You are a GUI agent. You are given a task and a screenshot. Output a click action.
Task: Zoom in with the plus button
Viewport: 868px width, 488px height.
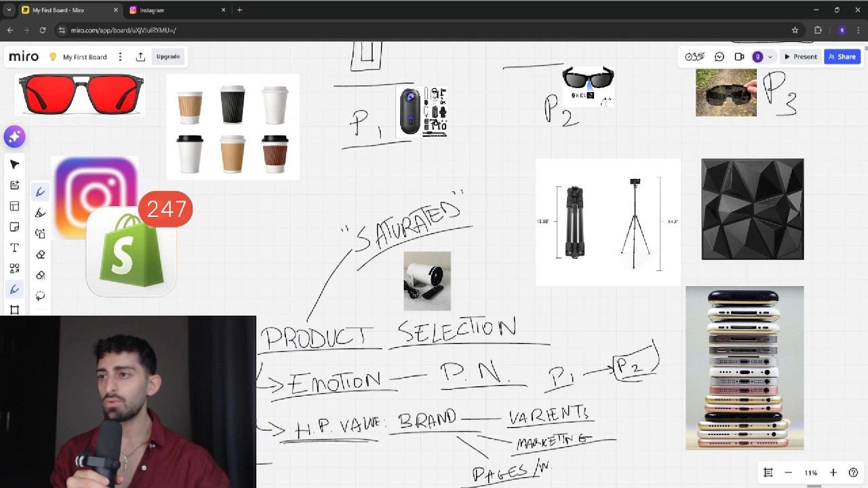833,472
